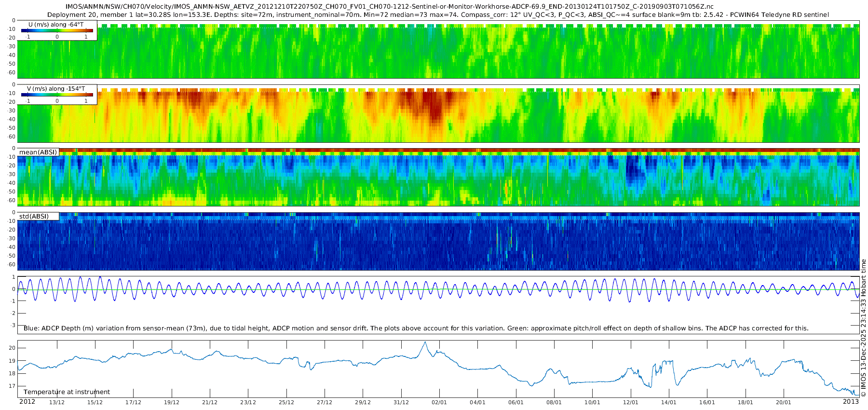Click the 2012 year label
Screen dimensions: 868x410
click(27, 402)
